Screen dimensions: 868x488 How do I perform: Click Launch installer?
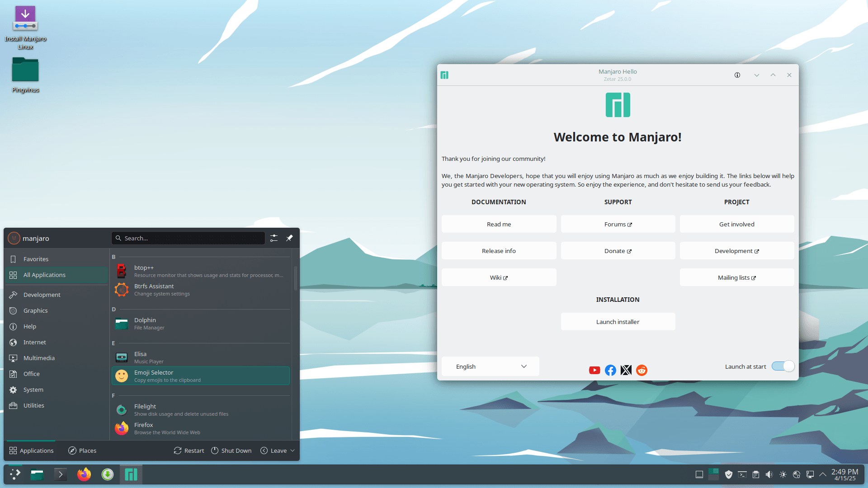click(618, 322)
